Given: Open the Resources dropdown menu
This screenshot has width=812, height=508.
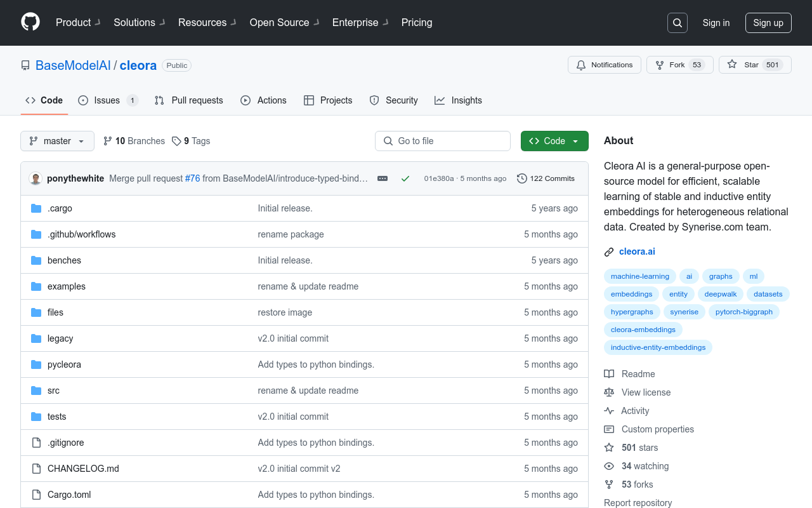Looking at the screenshot, I should coord(207,22).
